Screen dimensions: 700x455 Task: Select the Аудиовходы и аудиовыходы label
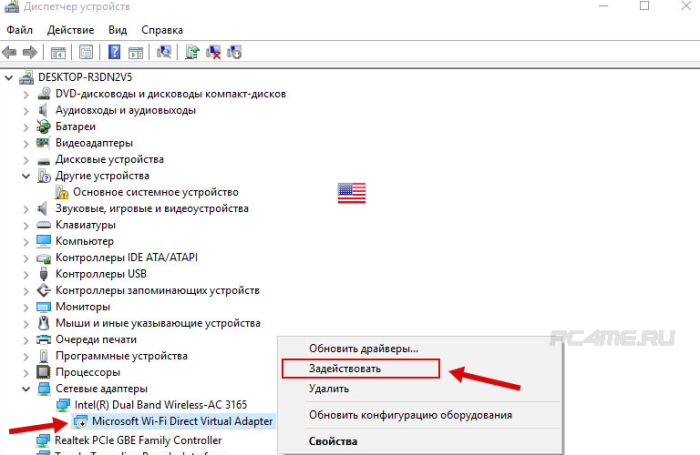point(125,110)
